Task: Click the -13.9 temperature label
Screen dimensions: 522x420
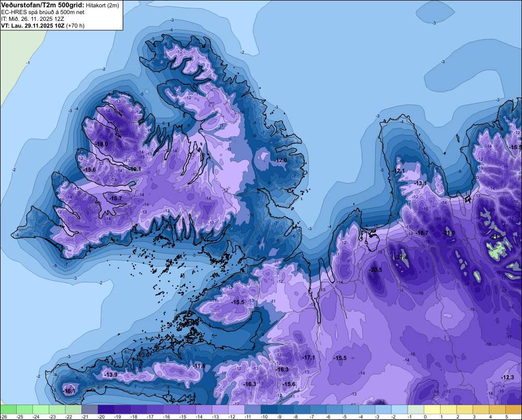Action: 111,375
